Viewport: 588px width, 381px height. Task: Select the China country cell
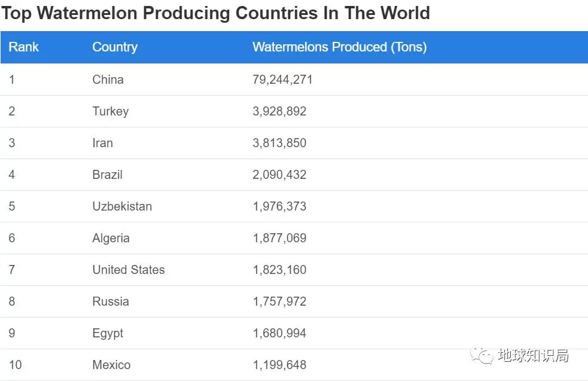[x=108, y=80]
